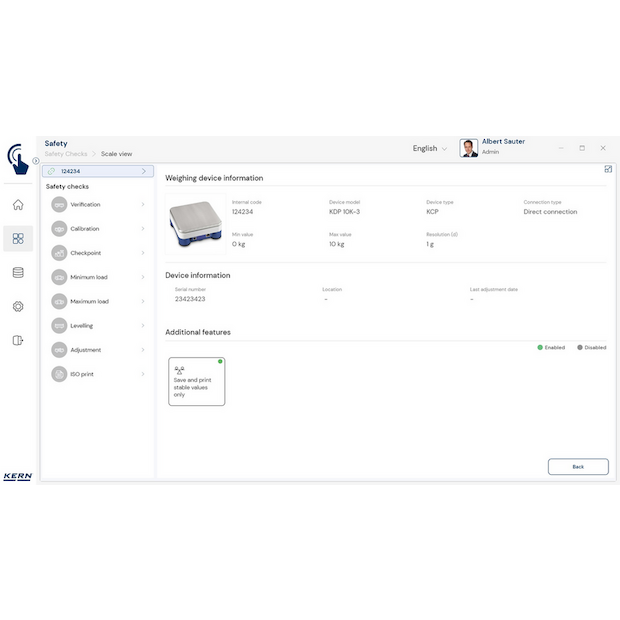Open the Maximum load entry chevron

tap(143, 301)
